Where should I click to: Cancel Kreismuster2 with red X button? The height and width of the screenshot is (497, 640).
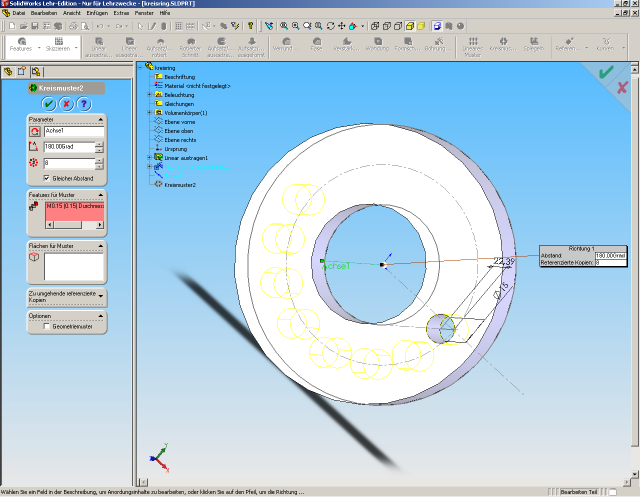pos(66,104)
